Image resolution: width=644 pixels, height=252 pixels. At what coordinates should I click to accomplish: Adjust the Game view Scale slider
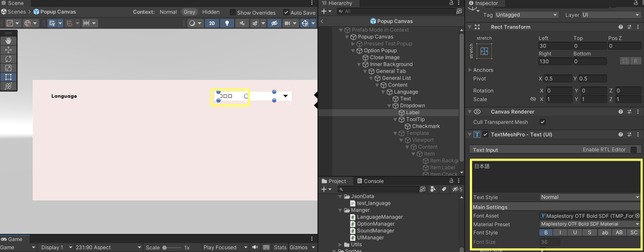164,247
